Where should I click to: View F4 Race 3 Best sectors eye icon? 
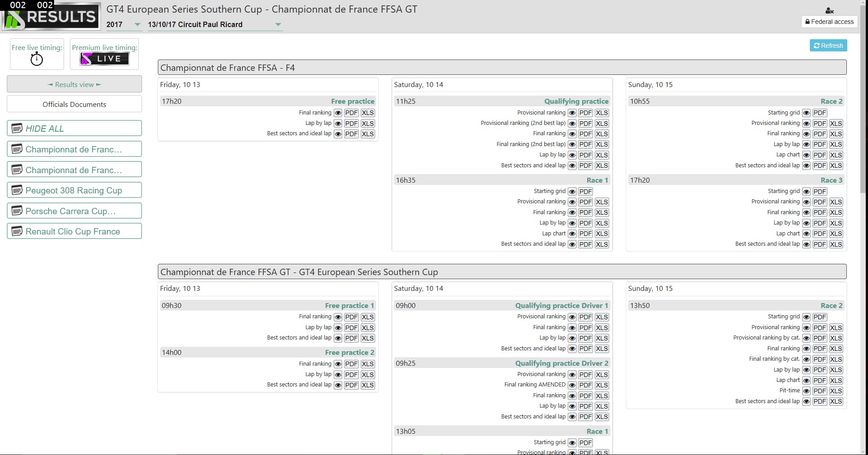point(807,244)
